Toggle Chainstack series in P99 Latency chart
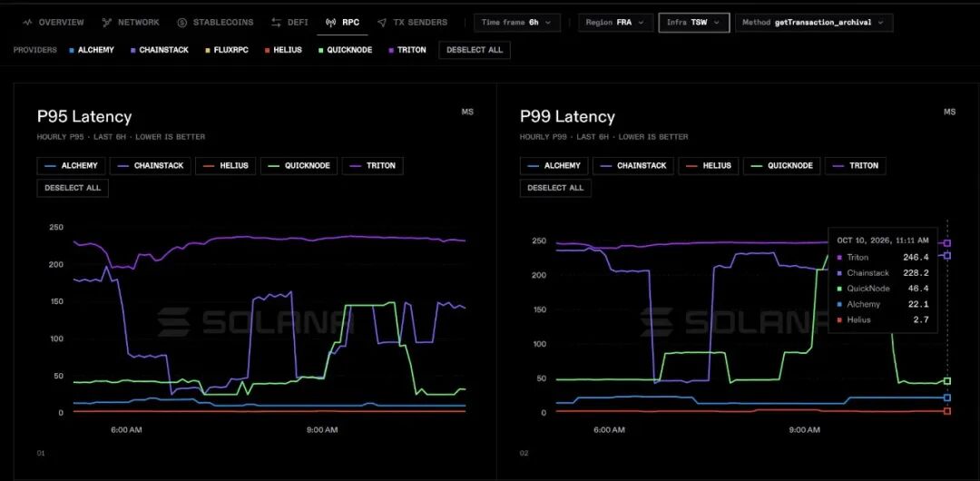Screen dimensions: 980x481 pos(633,166)
